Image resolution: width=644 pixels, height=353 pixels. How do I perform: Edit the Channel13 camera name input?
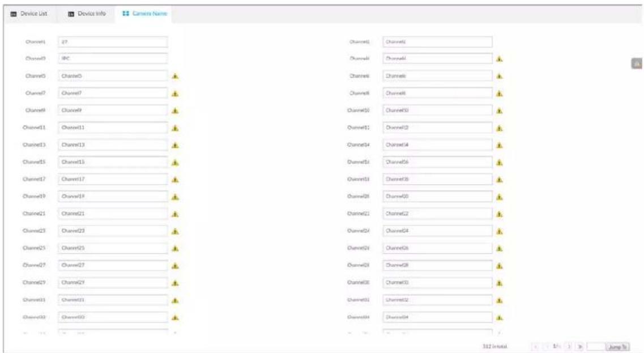[x=113, y=144]
